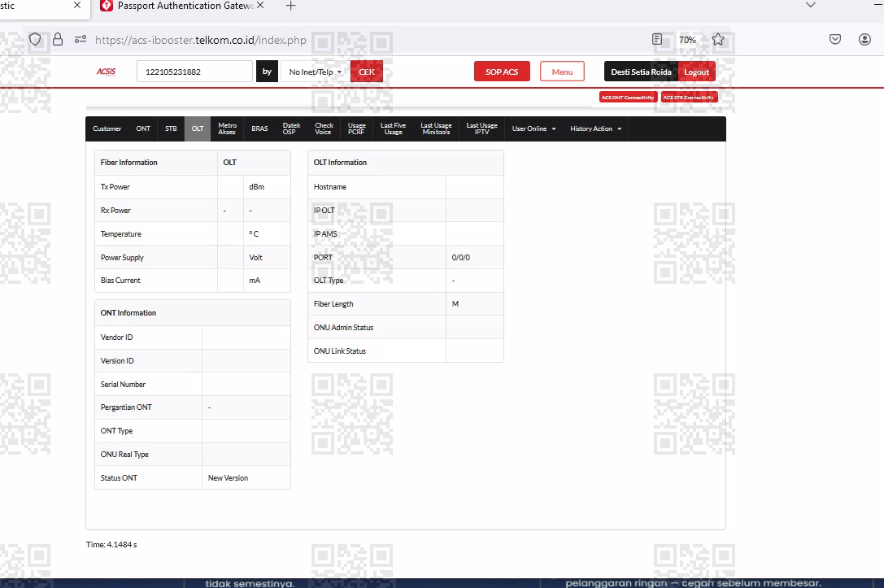The height and width of the screenshot is (588, 884).
Task: Close the Passport Authentication Gateway tab
Action: coord(260,5)
